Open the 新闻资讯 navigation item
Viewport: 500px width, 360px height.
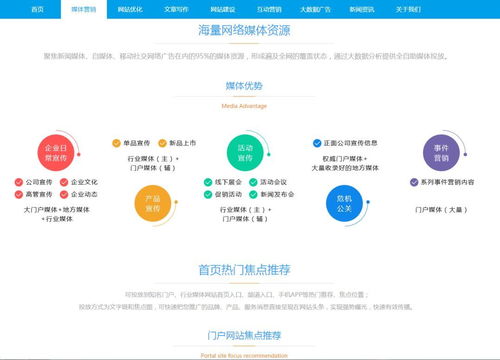coord(362,9)
